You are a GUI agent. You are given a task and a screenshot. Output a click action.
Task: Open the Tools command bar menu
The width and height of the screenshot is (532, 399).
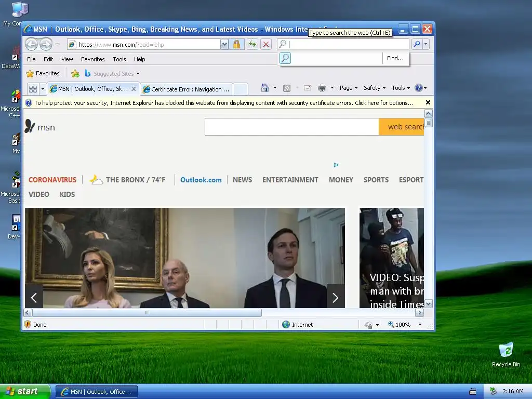tap(401, 88)
